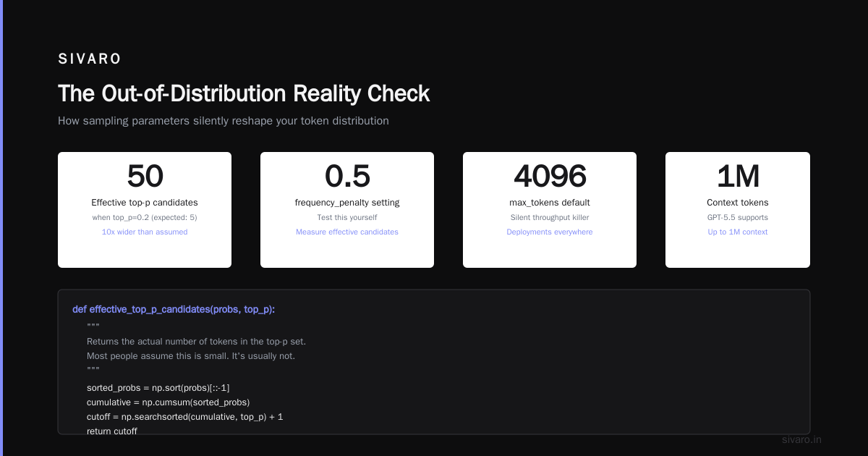Click the np.searchsorted cutoff code line
The height and width of the screenshot is (456, 868).
(185, 417)
